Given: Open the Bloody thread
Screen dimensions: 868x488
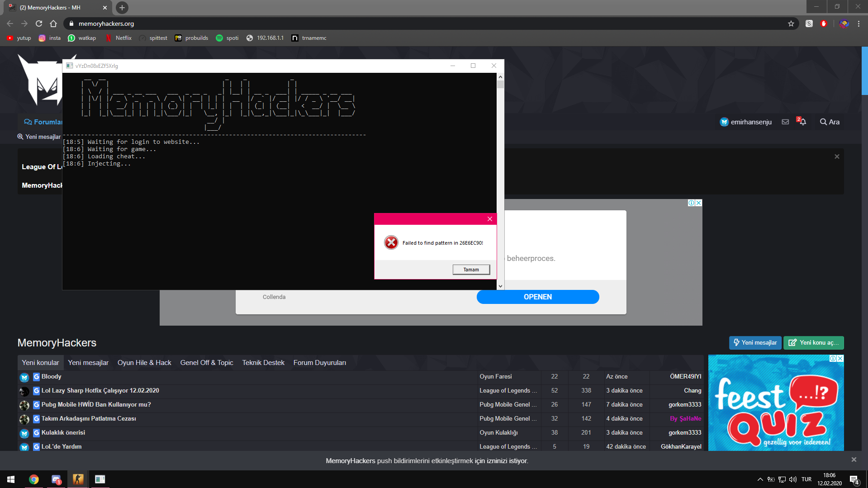Looking at the screenshot, I should pos(51,376).
